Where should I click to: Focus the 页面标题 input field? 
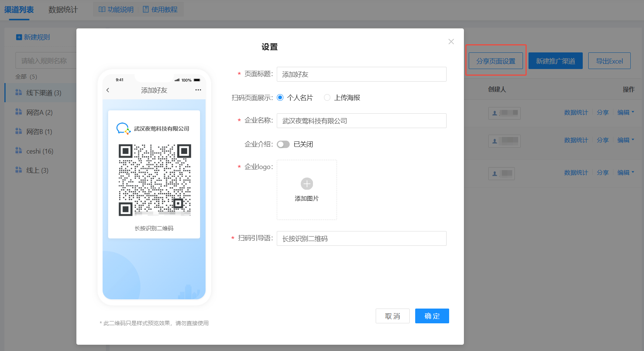(x=362, y=74)
